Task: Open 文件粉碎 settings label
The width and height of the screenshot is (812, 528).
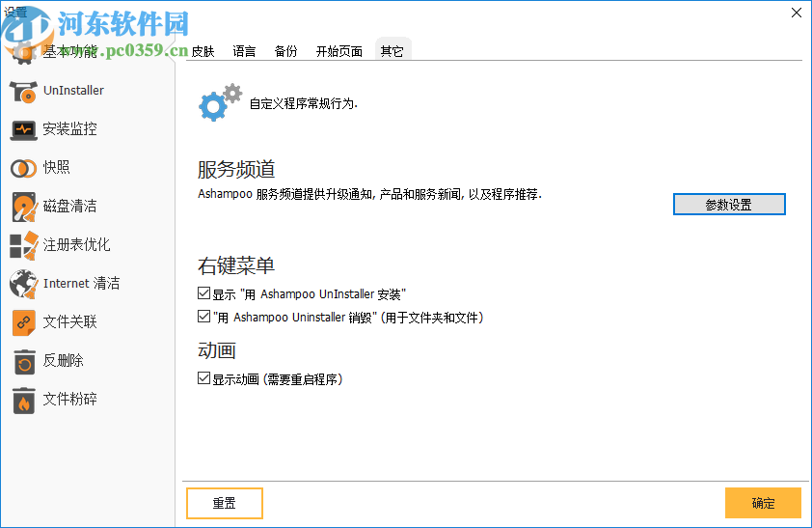Action: (69, 399)
